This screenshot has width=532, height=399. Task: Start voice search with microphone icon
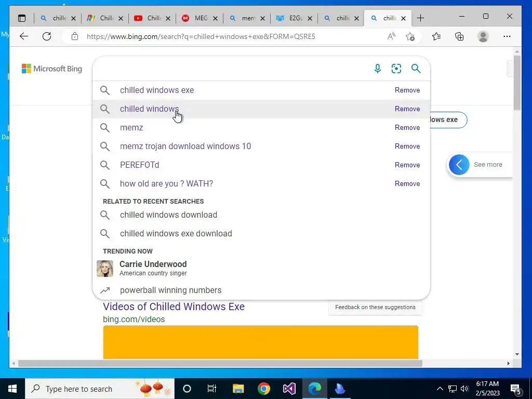(x=378, y=69)
